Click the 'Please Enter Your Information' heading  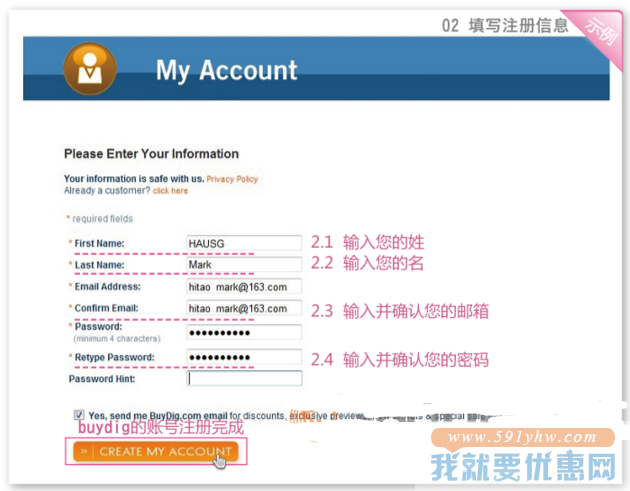click(151, 154)
